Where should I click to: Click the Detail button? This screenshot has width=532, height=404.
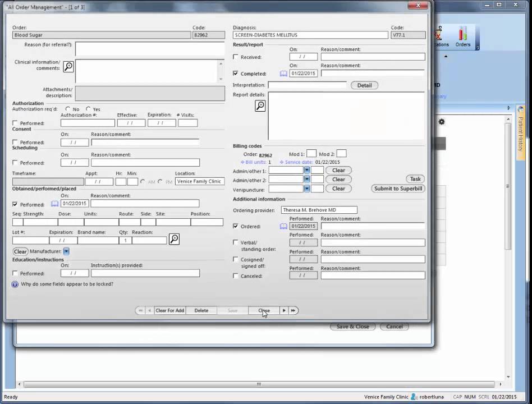pyautogui.click(x=364, y=85)
